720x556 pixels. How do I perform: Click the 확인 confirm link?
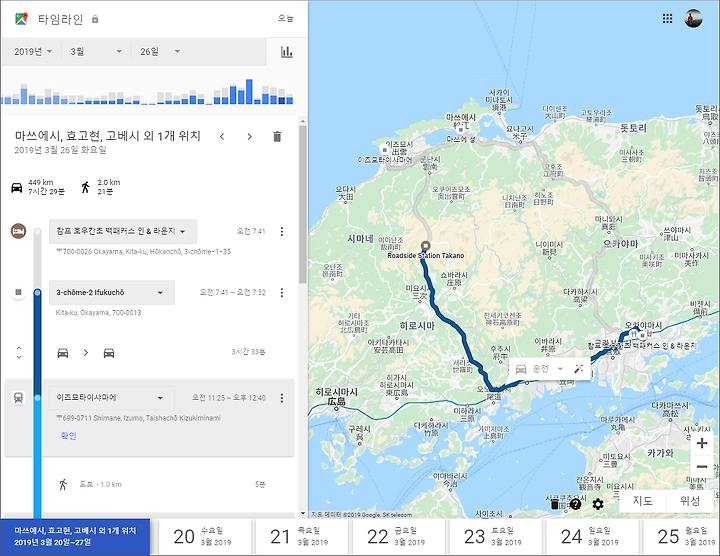tap(68, 435)
